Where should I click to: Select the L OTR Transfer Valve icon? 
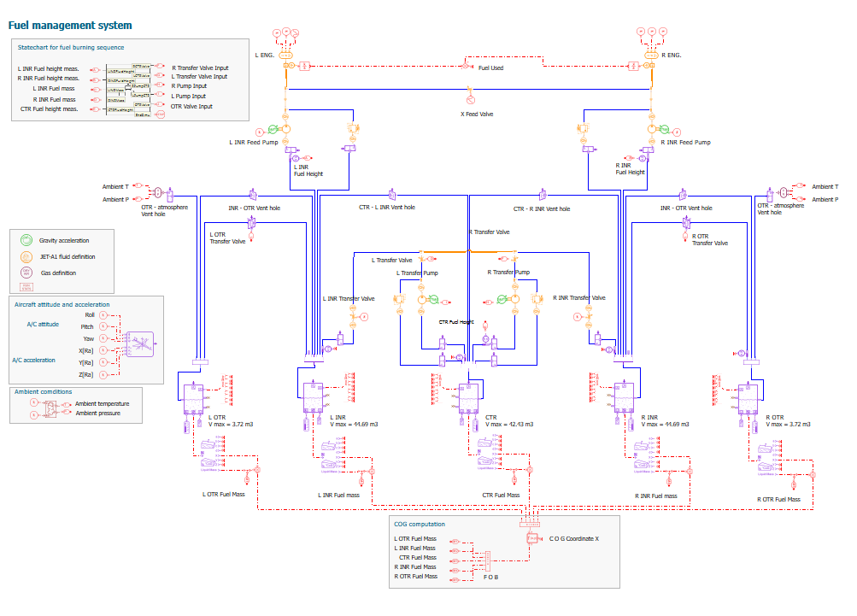tap(251, 223)
